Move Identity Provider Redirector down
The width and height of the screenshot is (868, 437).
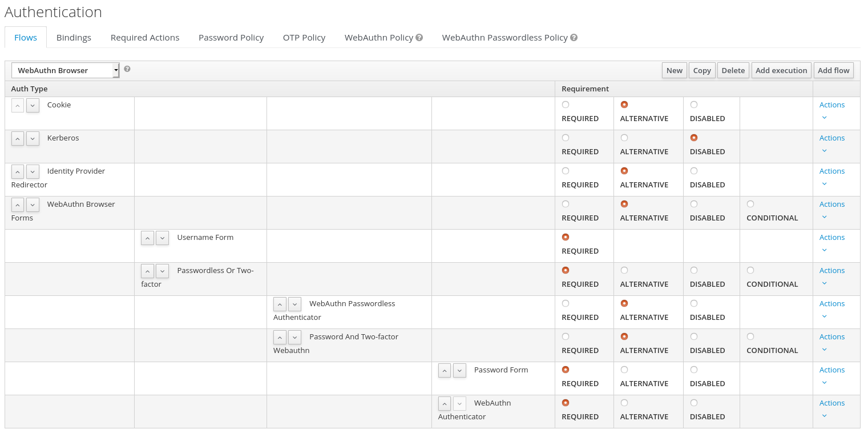(x=33, y=171)
